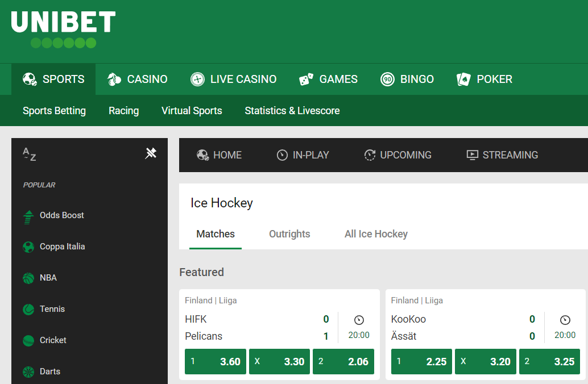This screenshot has width=588, height=384.
Task: Click the Live Casino chip icon
Action: [197, 79]
